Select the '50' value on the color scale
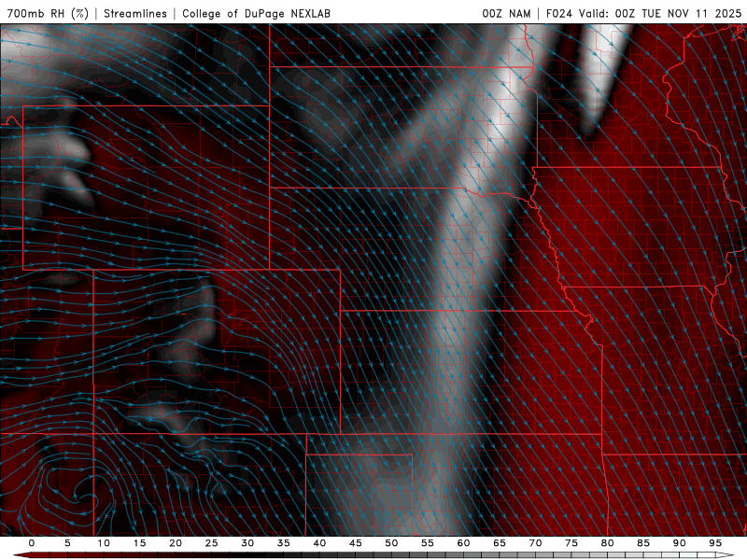The image size is (747, 560). click(x=391, y=543)
